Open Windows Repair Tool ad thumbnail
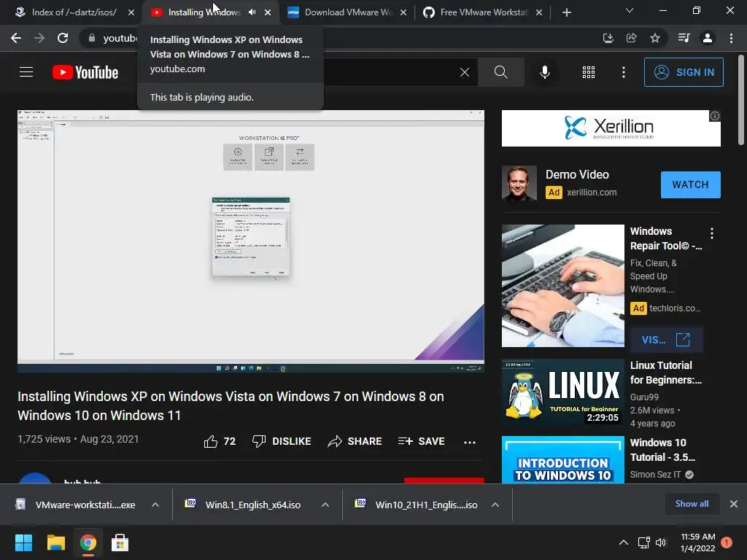The height and width of the screenshot is (560, 747). [x=562, y=286]
